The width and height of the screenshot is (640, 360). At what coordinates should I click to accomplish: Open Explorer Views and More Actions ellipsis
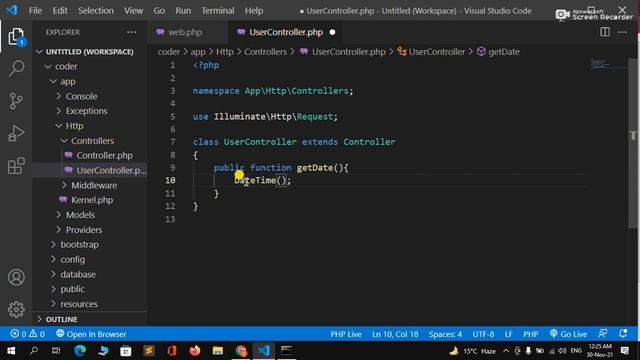[x=131, y=32]
